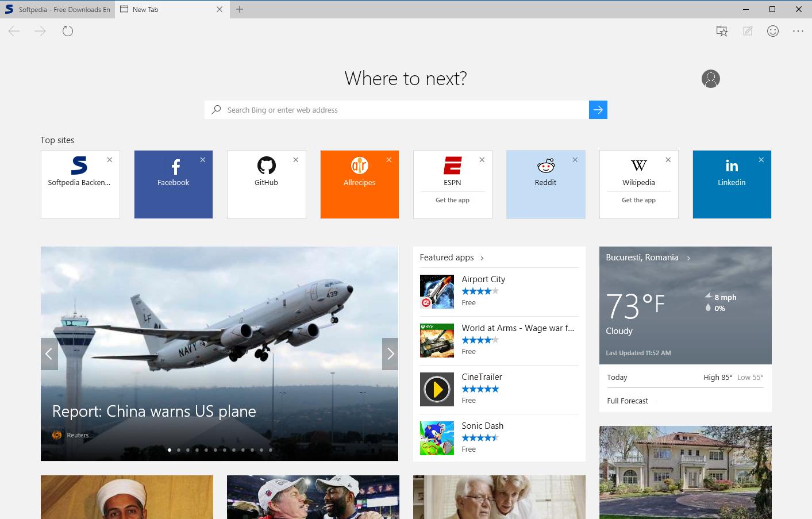Click the search submit arrow

(598, 109)
